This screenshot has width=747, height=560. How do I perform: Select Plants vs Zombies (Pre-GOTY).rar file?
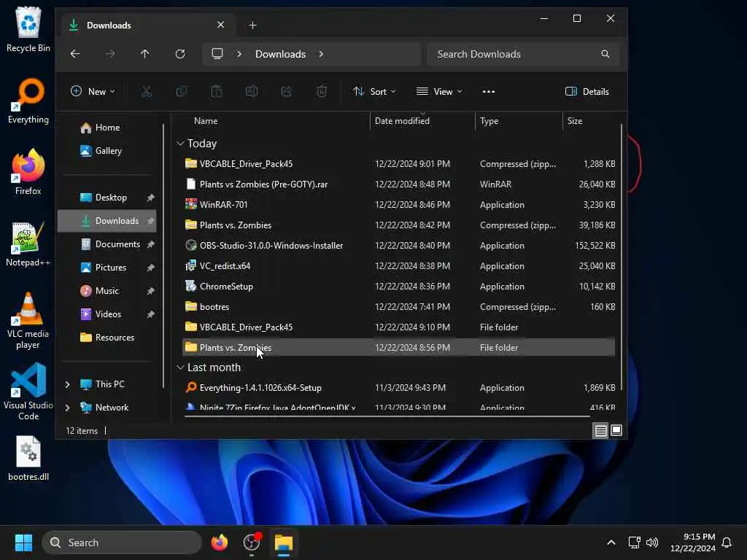click(x=399, y=184)
